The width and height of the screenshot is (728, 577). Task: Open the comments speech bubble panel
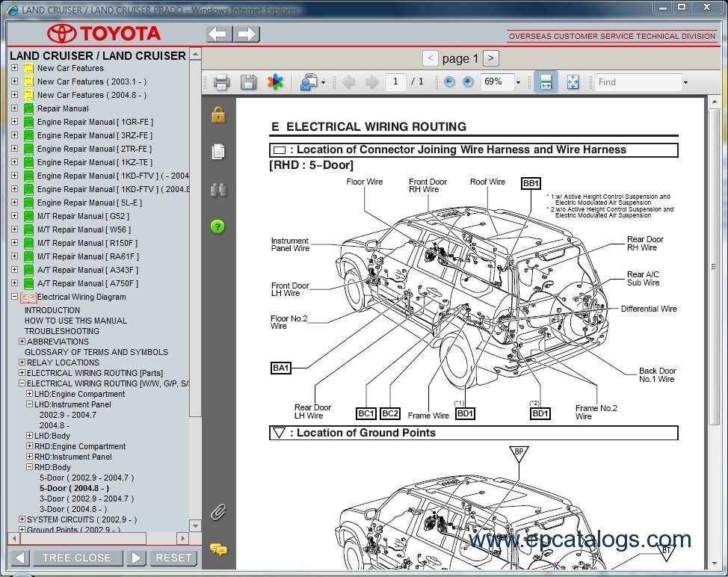[x=218, y=549]
